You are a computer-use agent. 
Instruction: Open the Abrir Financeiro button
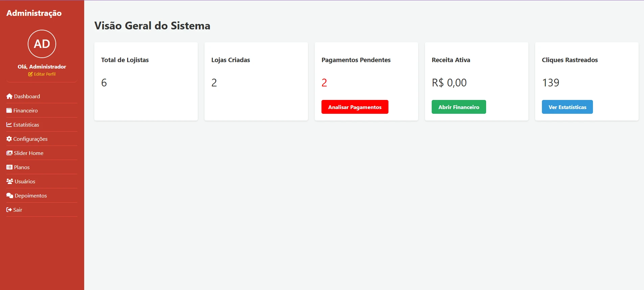click(x=459, y=107)
